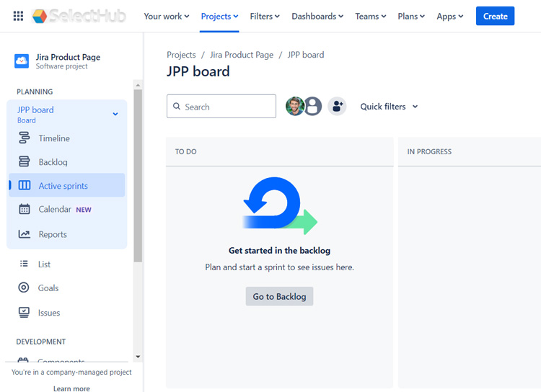Click the Goals target icon
This screenshot has width=541, height=392.
[24, 288]
